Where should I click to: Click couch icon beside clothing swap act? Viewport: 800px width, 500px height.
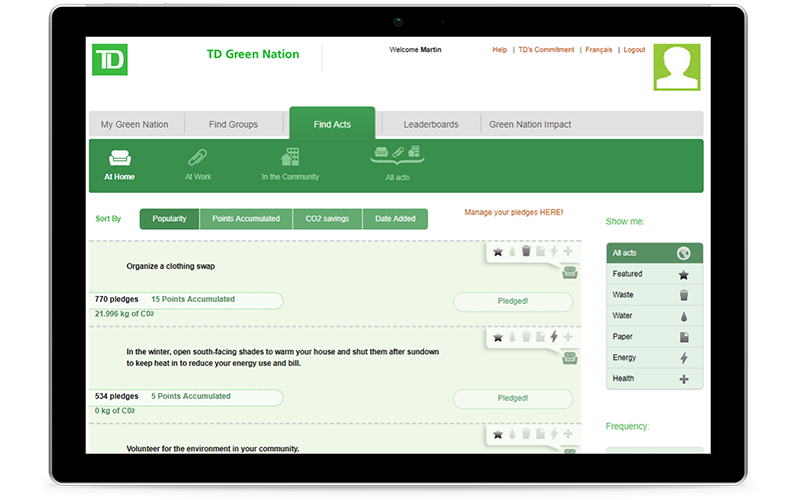pos(570,273)
